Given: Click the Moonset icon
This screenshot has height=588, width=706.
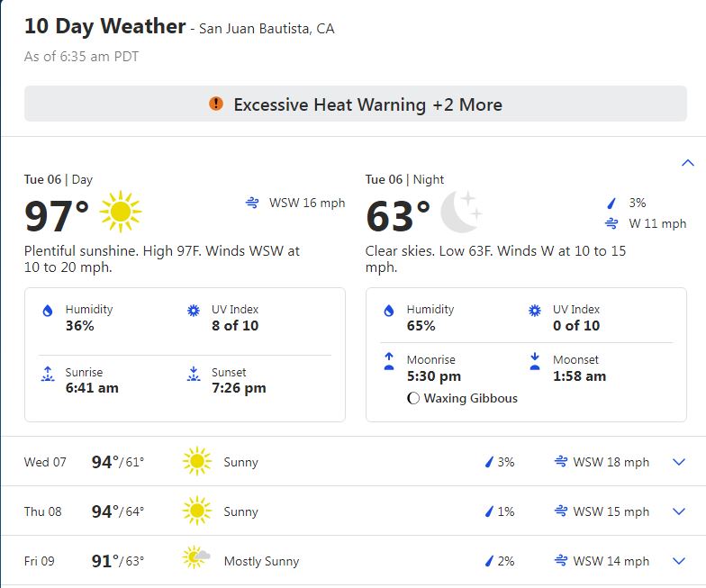Looking at the screenshot, I should click(x=535, y=361).
